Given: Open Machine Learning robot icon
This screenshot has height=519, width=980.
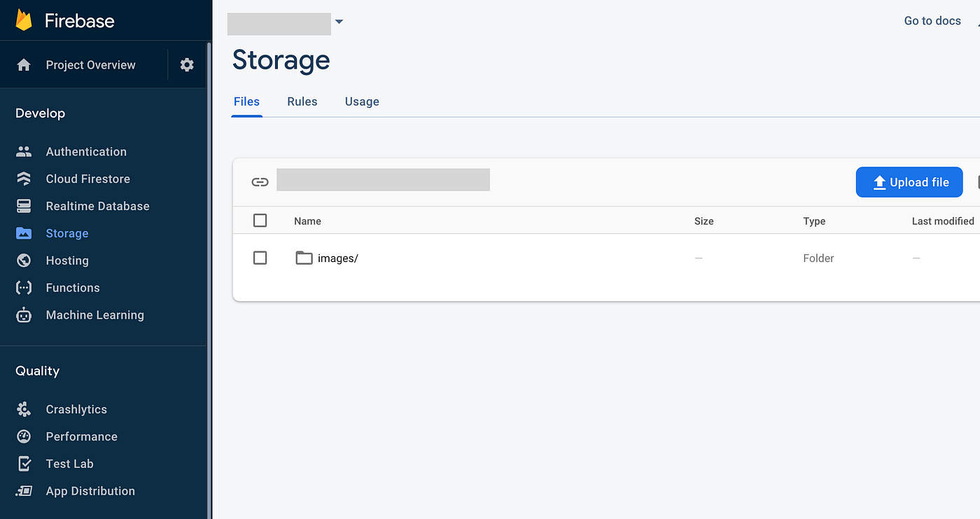Looking at the screenshot, I should [x=24, y=315].
